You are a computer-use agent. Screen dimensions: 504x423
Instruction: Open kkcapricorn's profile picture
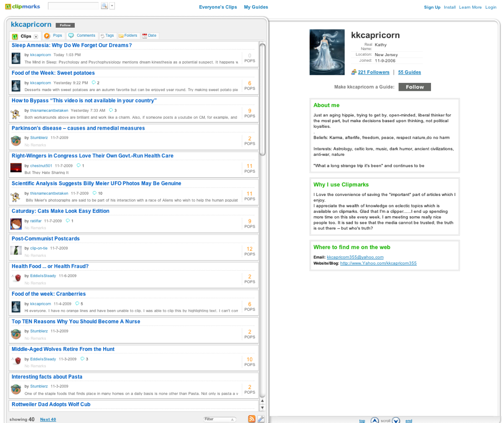click(327, 52)
